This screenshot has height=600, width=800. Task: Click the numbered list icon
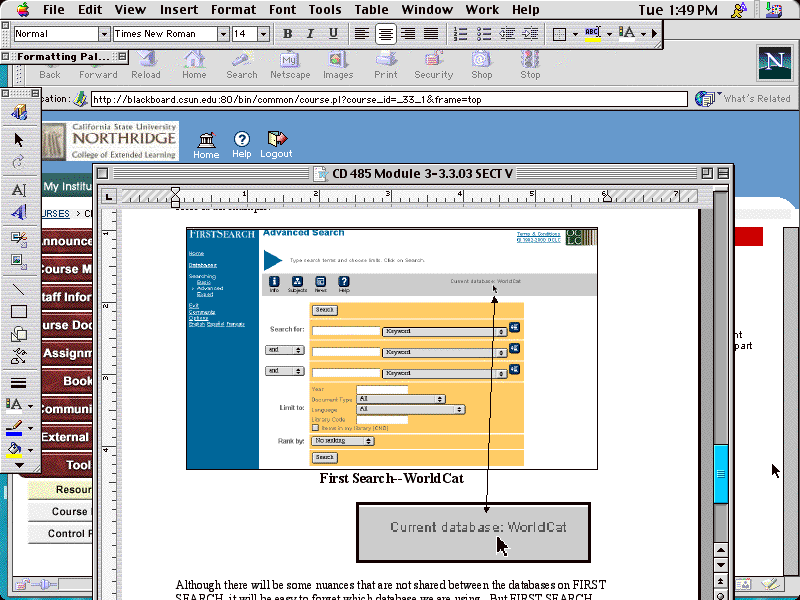[x=460, y=34]
